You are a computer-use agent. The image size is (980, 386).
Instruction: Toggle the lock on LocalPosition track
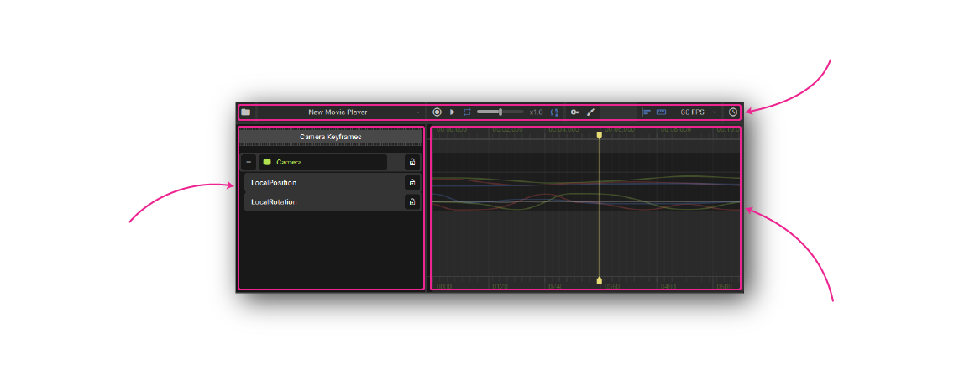tap(411, 182)
